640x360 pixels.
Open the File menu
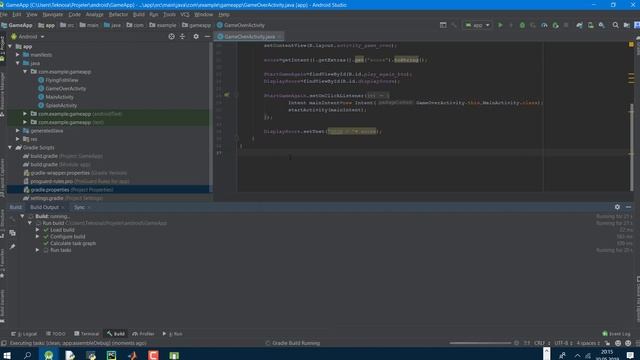(x=4, y=14)
